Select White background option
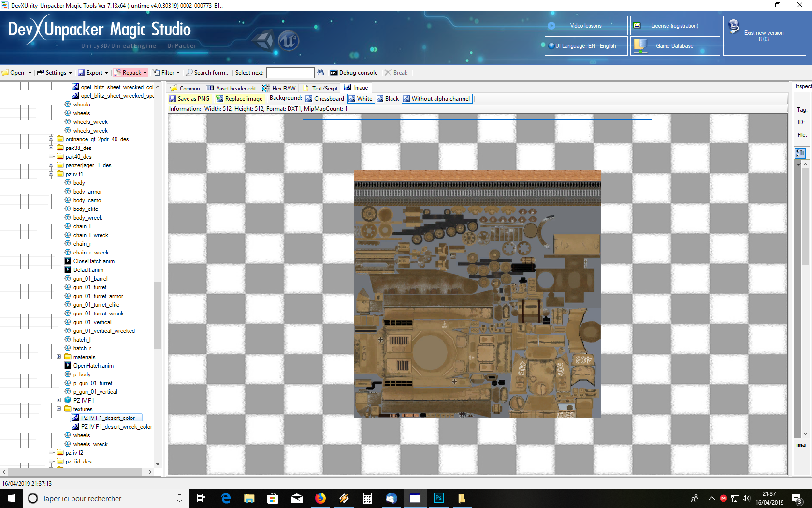The width and height of the screenshot is (812, 508). click(x=361, y=99)
